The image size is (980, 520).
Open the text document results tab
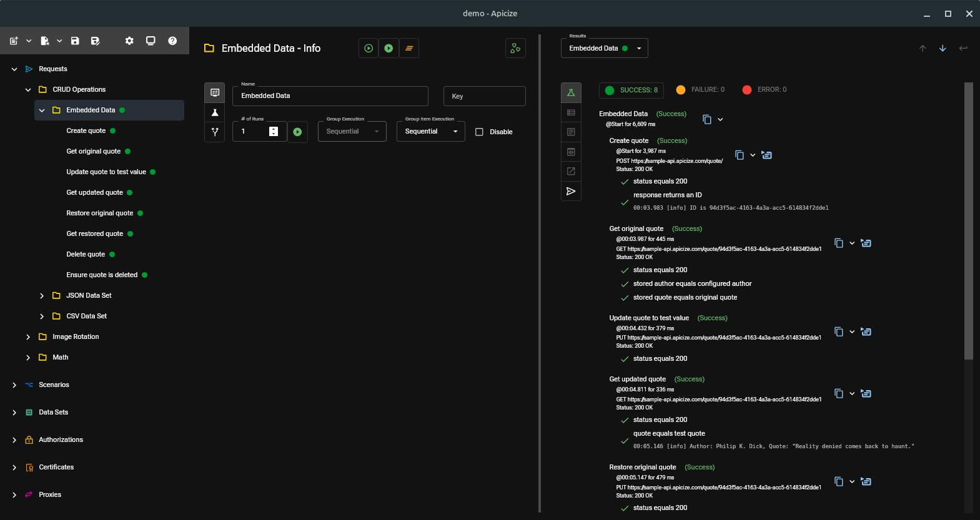click(x=571, y=132)
